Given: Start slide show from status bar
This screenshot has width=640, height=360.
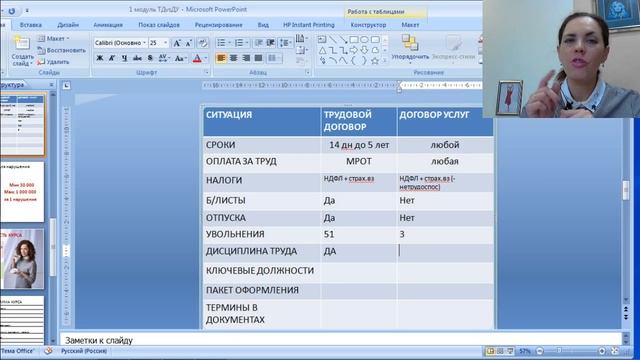Looking at the screenshot, I should [510, 351].
